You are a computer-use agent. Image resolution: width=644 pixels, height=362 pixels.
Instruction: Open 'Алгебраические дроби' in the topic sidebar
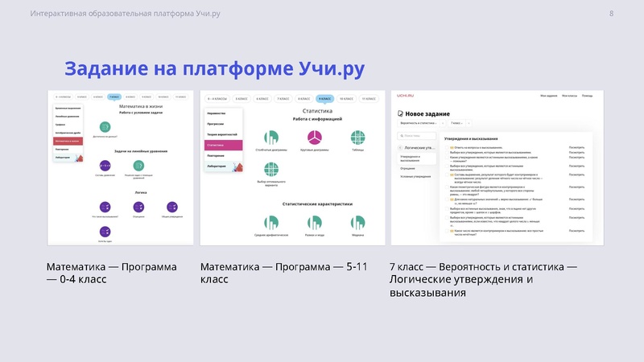(x=68, y=133)
